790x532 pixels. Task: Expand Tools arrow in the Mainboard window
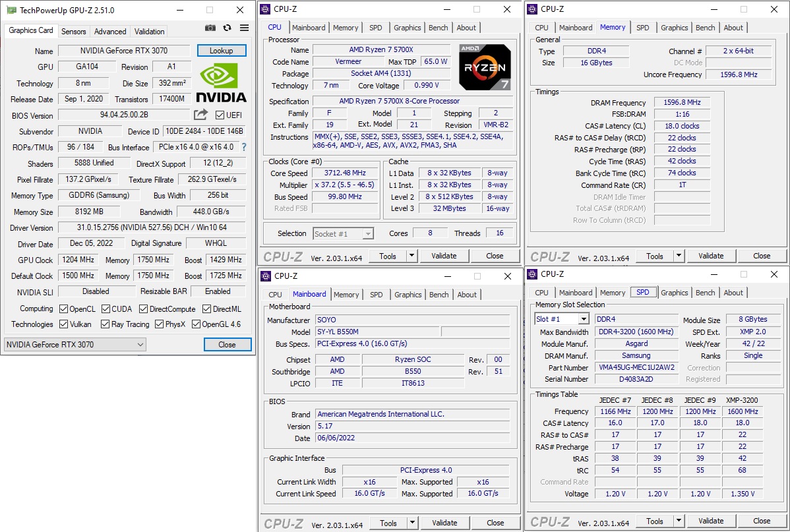[x=412, y=523]
